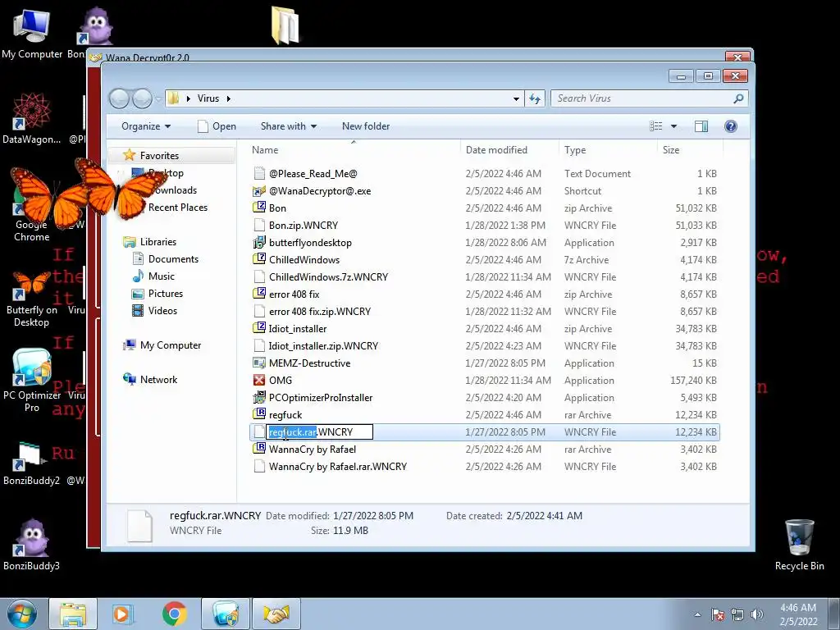Select PCOptimizerProInstaller icon
The width and height of the screenshot is (840, 630).
259,397
